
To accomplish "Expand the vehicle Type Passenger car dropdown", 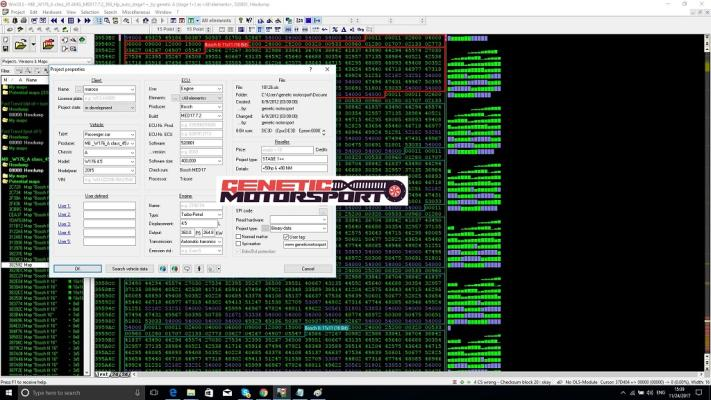I will pyautogui.click(x=132, y=133).
